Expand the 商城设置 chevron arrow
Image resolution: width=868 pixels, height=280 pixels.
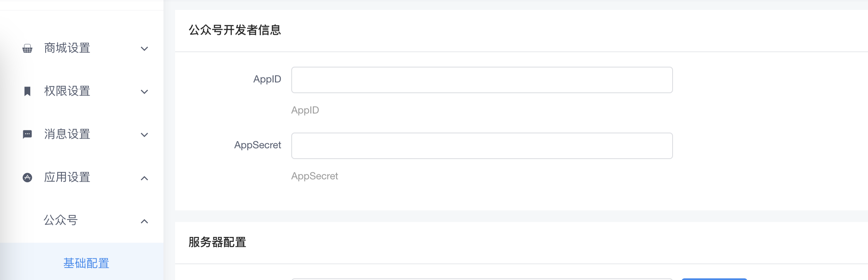[144, 49]
